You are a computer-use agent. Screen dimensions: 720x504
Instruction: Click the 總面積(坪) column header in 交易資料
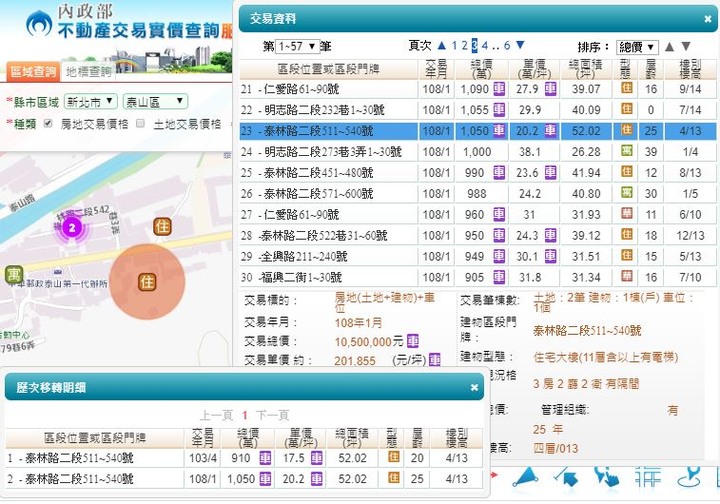coord(586,69)
